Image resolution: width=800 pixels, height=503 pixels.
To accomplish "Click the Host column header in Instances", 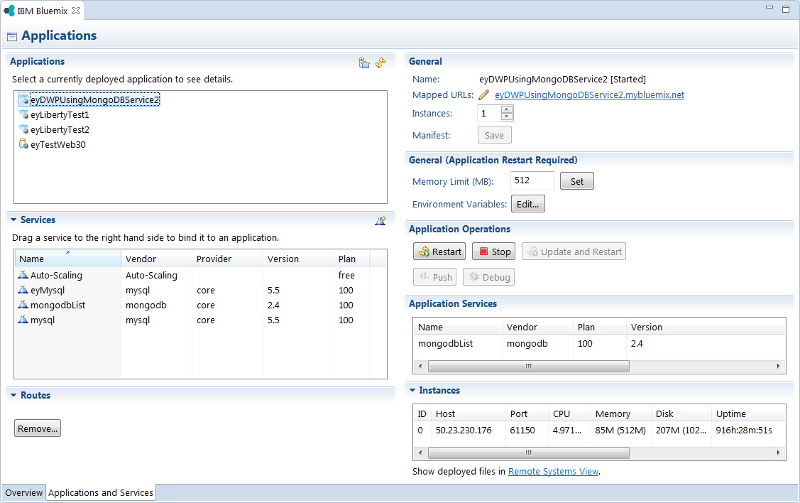I will pyautogui.click(x=468, y=414).
